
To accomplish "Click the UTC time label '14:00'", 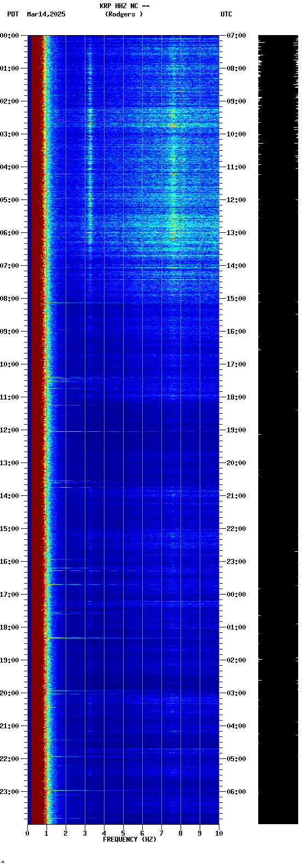I will coord(236,266).
